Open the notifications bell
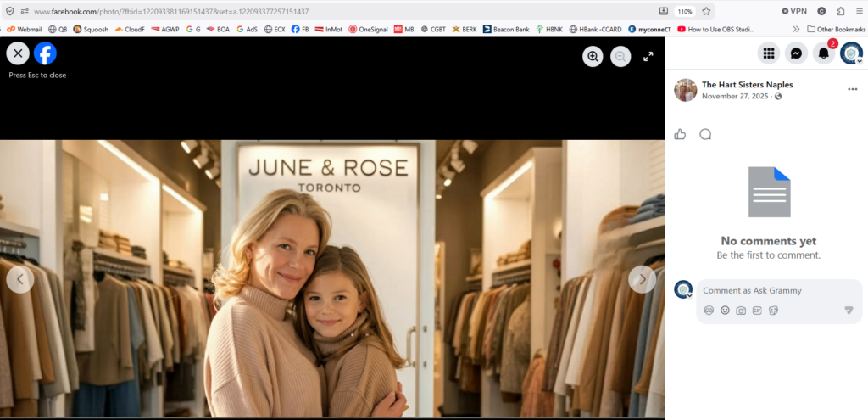This screenshot has height=420, width=868. (x=824, y=53)
